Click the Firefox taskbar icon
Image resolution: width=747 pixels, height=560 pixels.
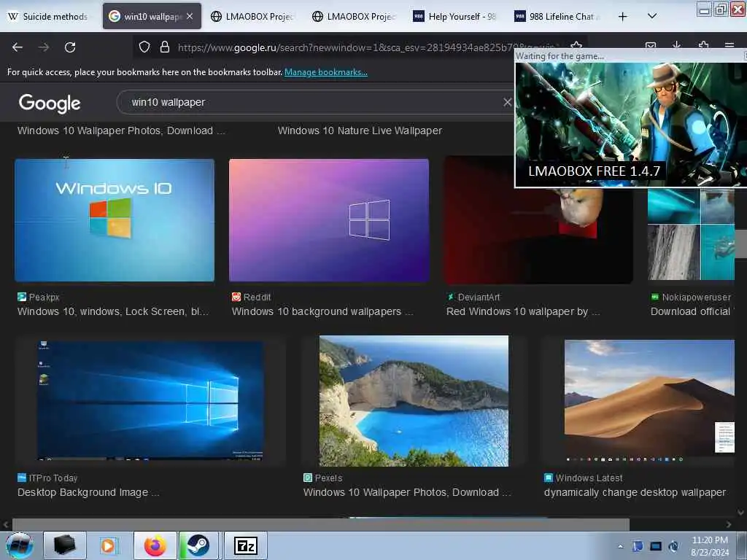coord(155,545)
